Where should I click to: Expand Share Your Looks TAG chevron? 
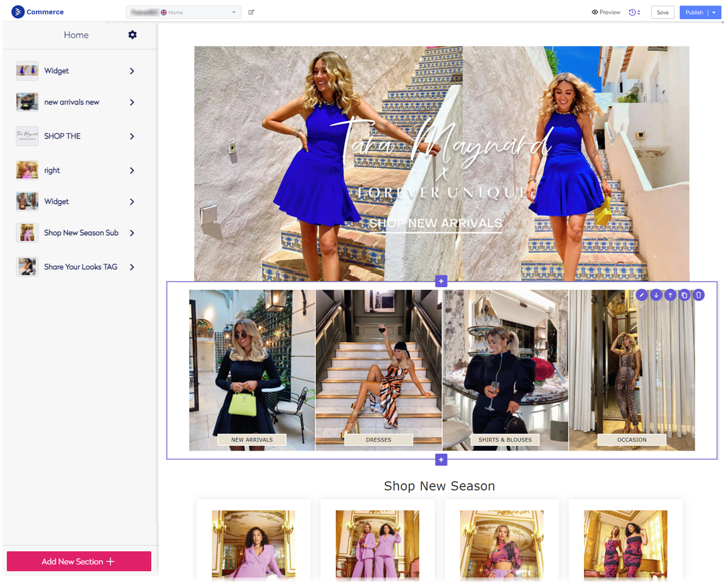(x=132, y=267)
